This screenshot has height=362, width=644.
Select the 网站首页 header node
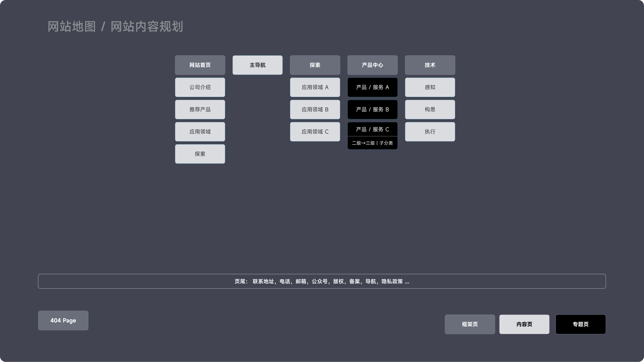pos(200,65)
